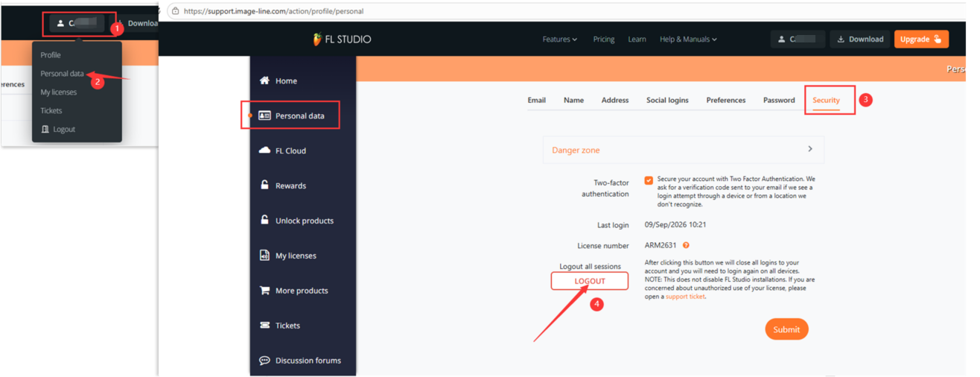Switch to the Password tab
This screenshot has width=980, height=377.
[779, 100]
